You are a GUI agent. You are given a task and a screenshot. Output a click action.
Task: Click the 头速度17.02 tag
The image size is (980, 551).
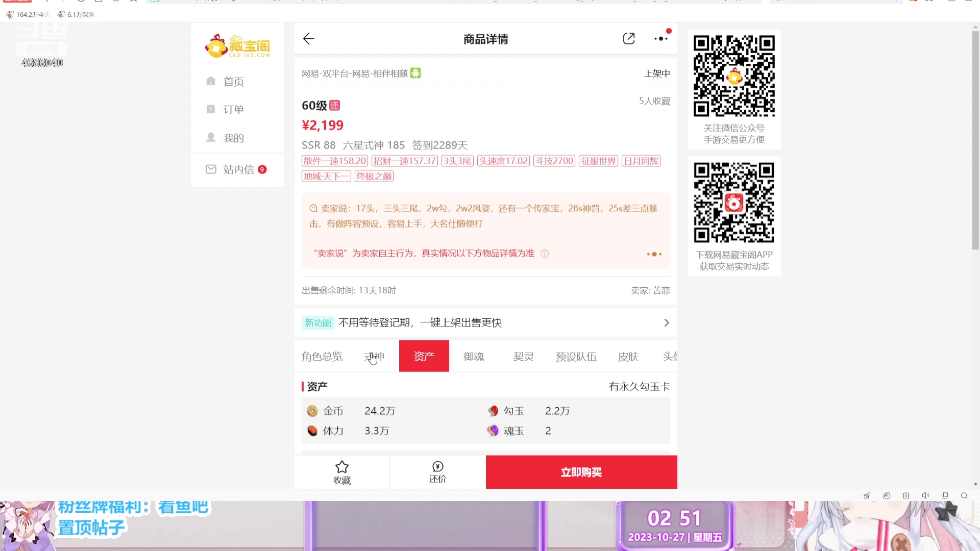[503, 161]
